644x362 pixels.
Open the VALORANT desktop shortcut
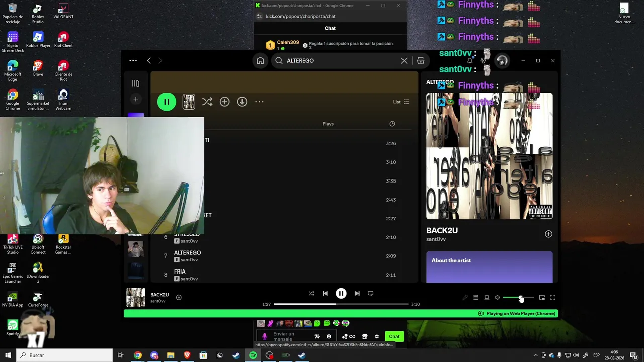click(x=63, y=12)
